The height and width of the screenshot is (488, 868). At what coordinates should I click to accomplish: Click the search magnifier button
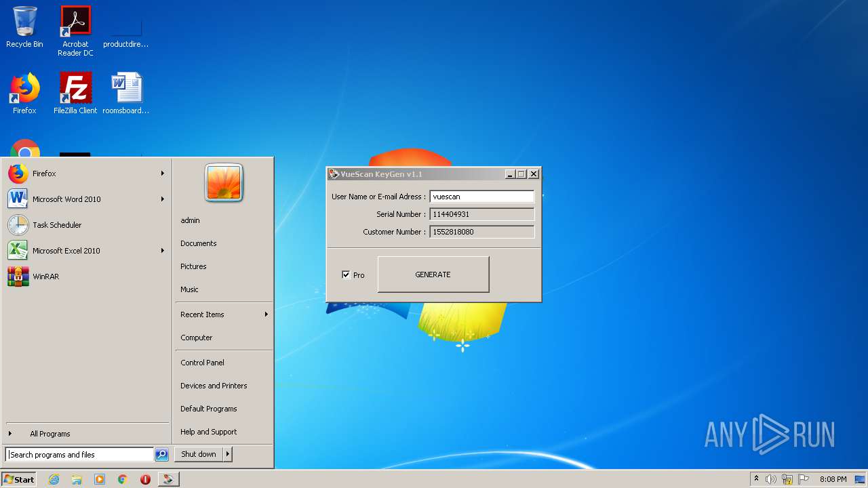pyautogui.click(x=161, y=455)
